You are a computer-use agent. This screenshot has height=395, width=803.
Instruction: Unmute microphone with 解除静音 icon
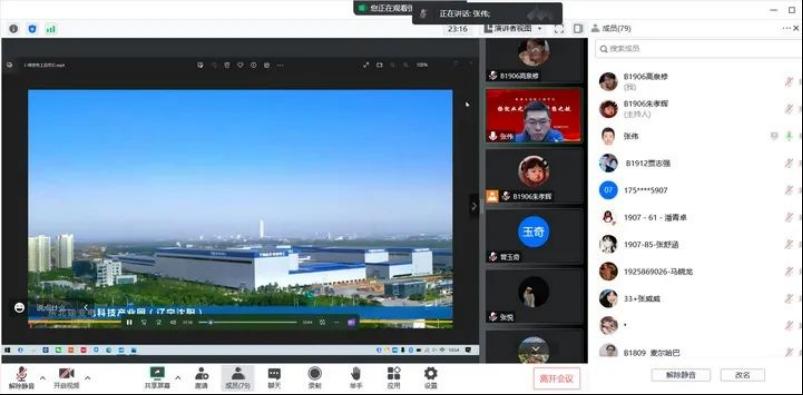(21, 378)
